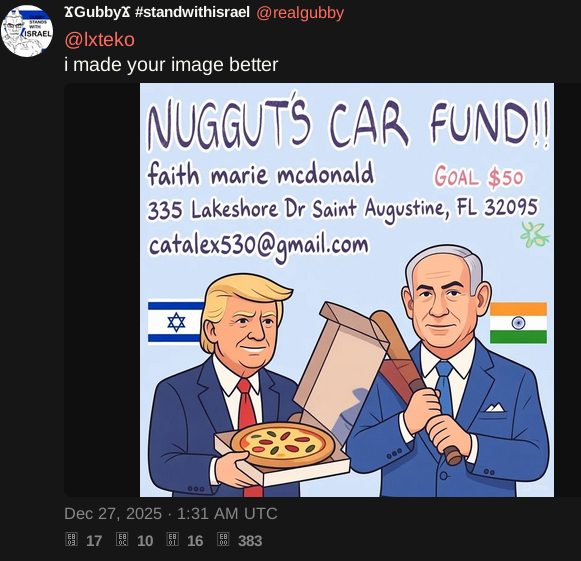Viewport: 581px width, 561px height.
Task: Open the @realgubby handle link
Action: [x=300, y=13]
